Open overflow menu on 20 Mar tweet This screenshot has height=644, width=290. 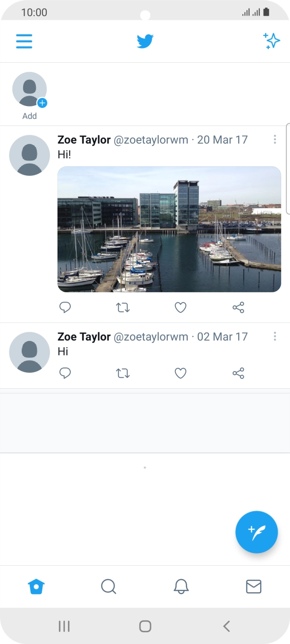(x=275, y=139)
